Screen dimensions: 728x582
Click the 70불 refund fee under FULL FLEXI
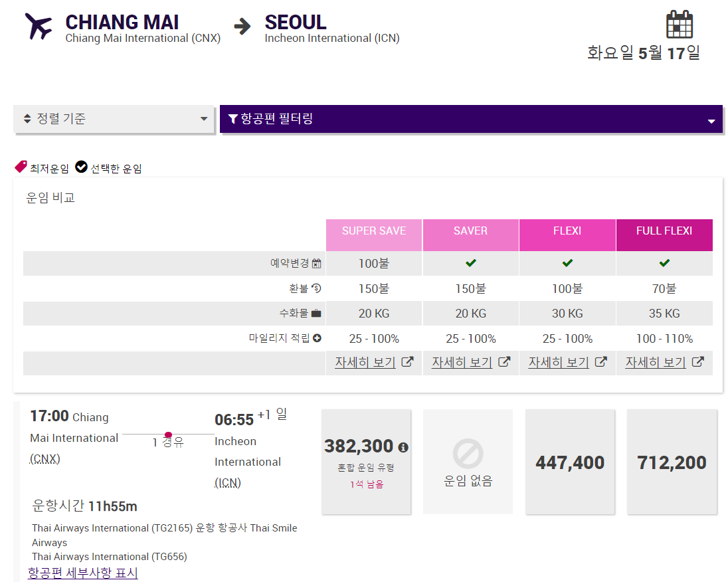click(x=664, y=288)
